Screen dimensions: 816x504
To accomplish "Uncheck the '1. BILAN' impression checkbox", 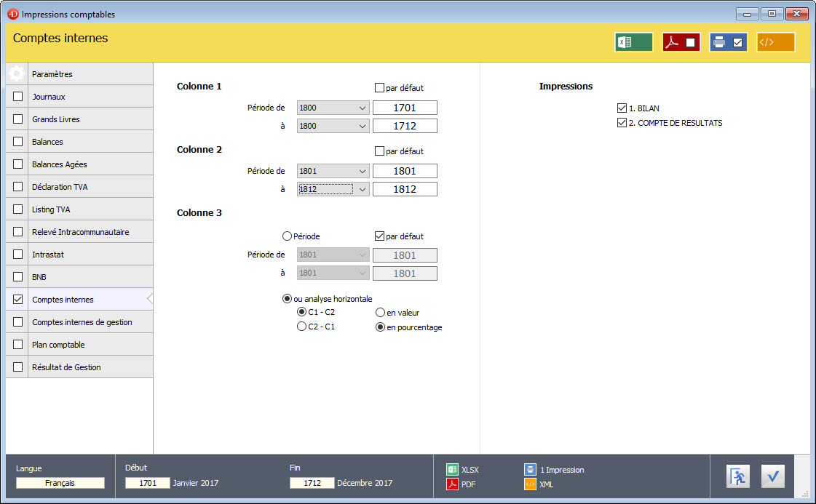I will [x=622, y=108].
